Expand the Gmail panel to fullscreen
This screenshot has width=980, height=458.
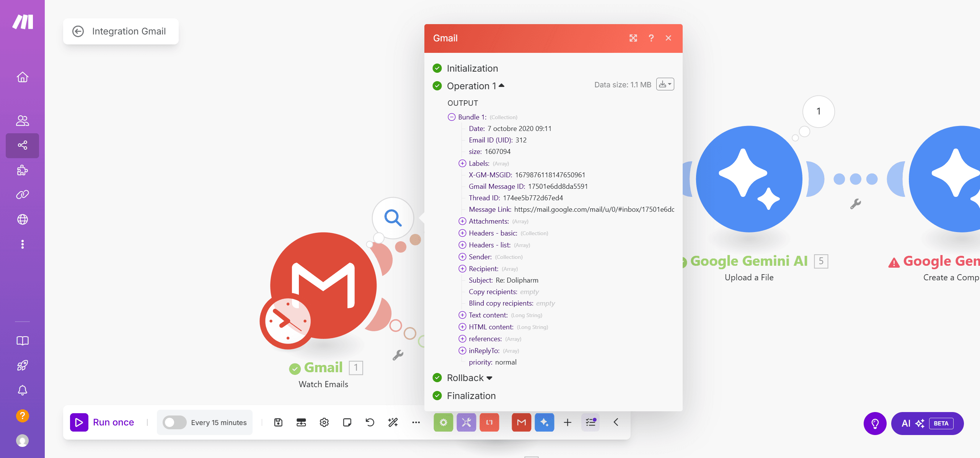tap(633, 38)
